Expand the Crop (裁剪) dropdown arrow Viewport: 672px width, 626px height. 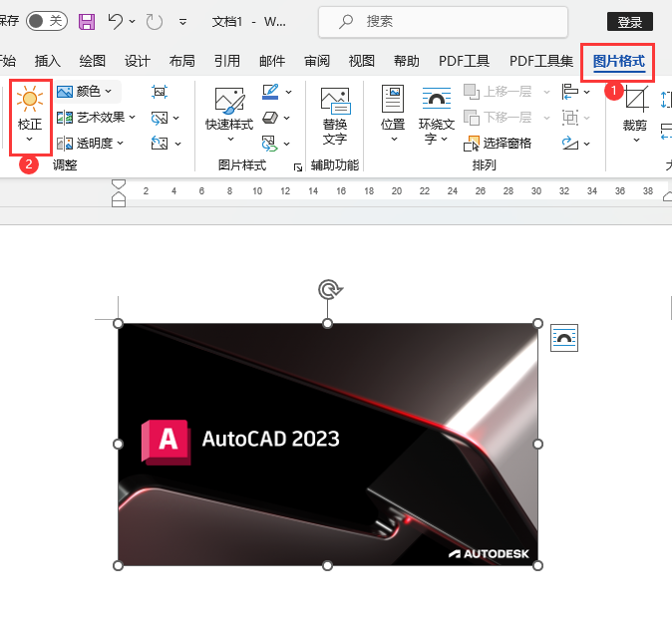(636, 140)
